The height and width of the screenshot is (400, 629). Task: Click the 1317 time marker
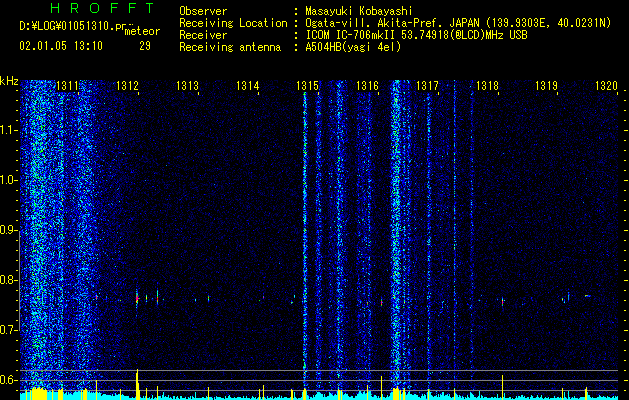coord(427,85)
